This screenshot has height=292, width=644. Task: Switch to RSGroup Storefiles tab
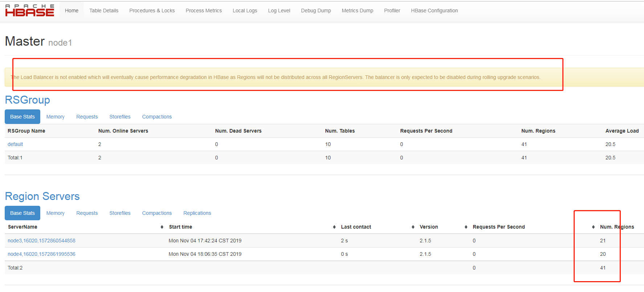(x=120, y=117)
